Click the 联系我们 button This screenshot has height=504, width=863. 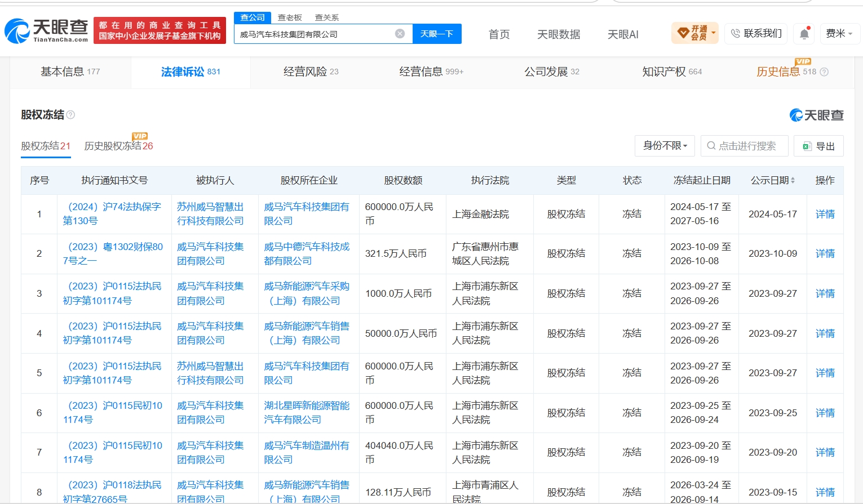click(x=756, y=34)
